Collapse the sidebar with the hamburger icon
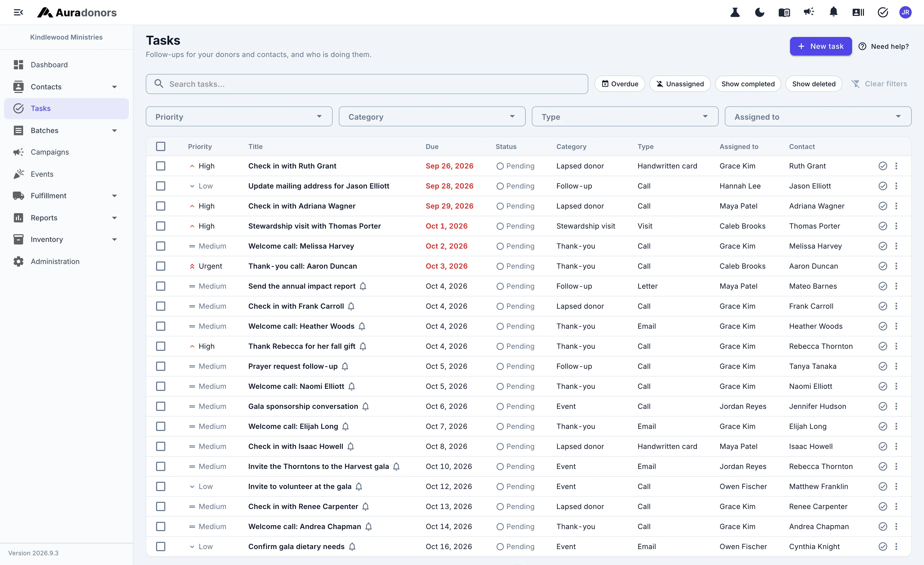Image resolution: width=924 pixels, height=565 pixels. tap(18, 12)
